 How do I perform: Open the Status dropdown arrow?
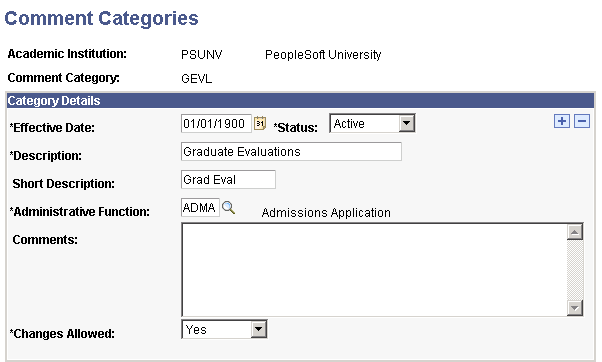406,124
